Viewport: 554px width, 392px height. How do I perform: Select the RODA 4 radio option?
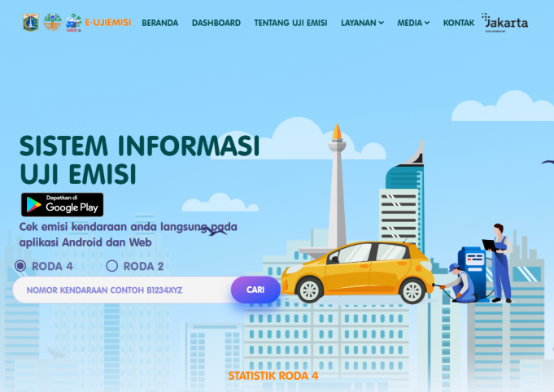[21, 266]
